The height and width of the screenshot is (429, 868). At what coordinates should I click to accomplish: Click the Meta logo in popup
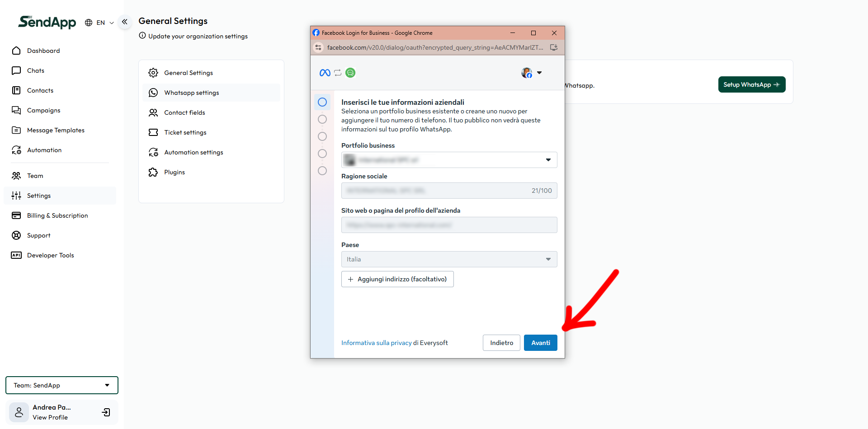[325, 73]
